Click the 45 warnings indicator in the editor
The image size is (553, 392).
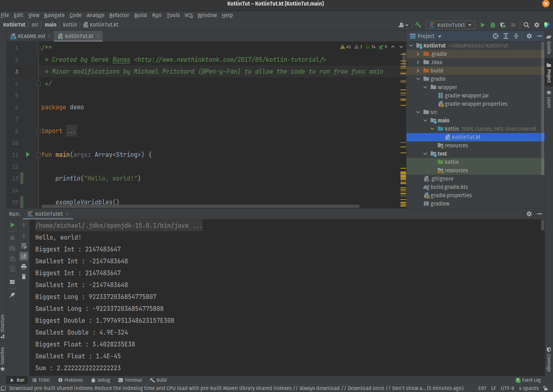346,47
